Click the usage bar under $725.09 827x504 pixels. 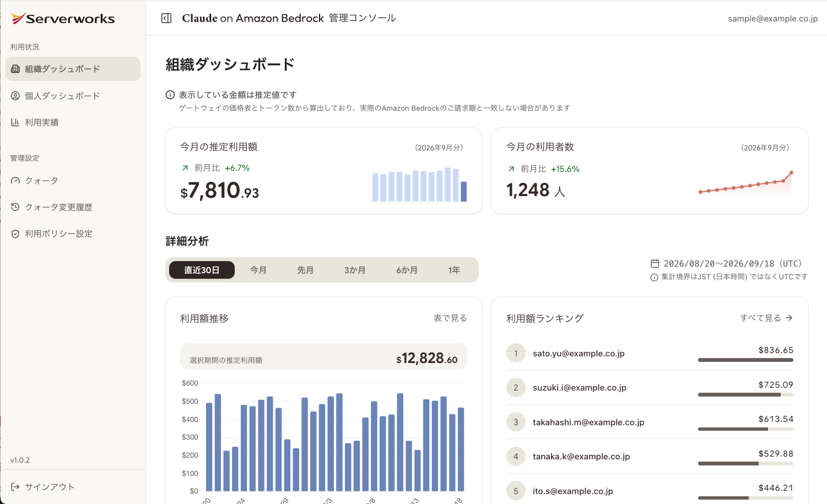(x=745, y=394)
